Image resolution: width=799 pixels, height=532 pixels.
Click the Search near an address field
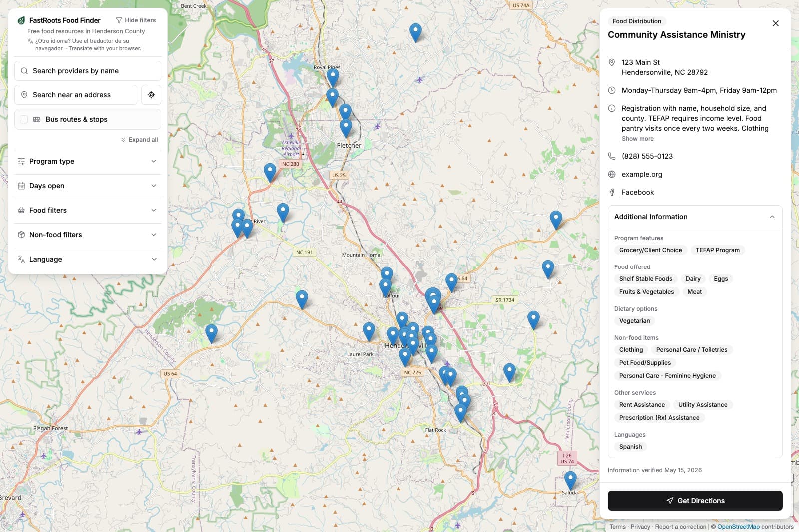[x=76, y=95]
